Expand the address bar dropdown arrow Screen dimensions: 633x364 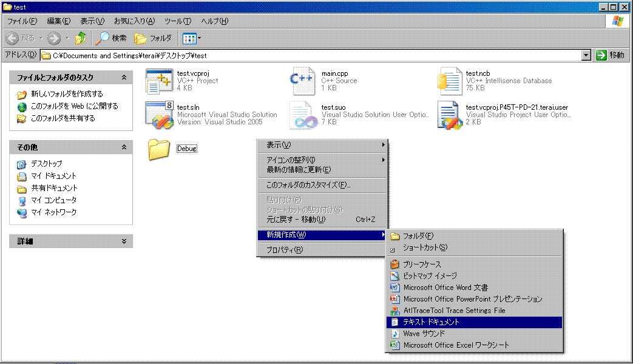click(x=586, y=55)
